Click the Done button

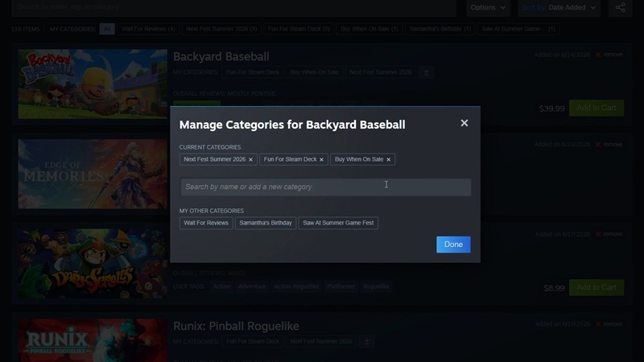(453, 245)
